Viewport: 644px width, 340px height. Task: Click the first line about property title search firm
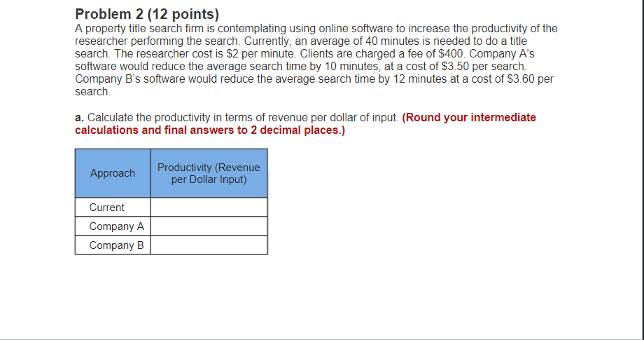[316, 29]
